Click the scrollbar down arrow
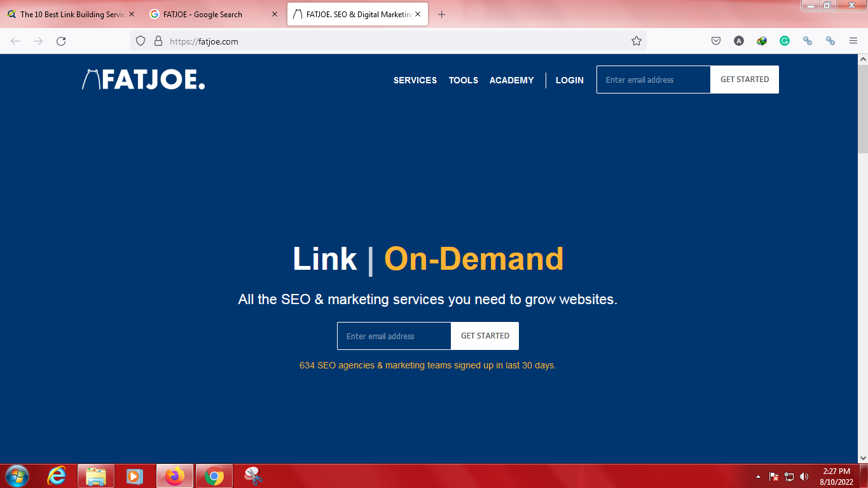 (863, 457)
